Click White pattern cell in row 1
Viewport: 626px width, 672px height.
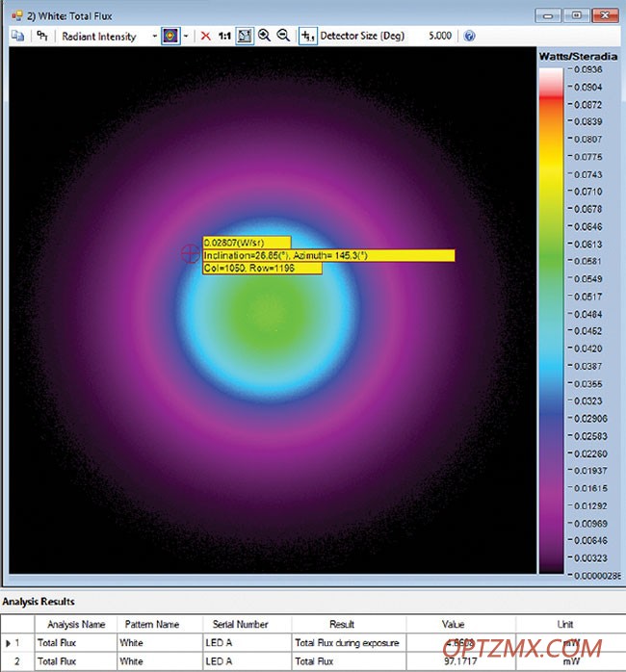click(160, 643)
